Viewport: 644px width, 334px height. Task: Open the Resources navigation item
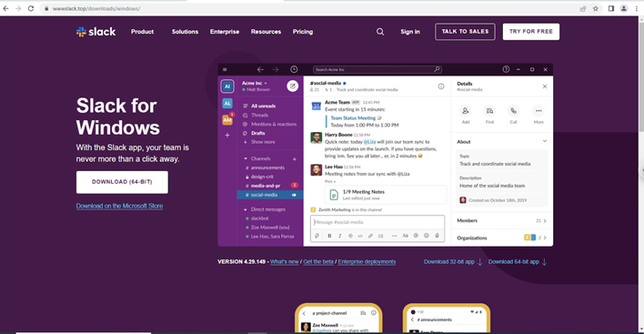tap(266, 32)
